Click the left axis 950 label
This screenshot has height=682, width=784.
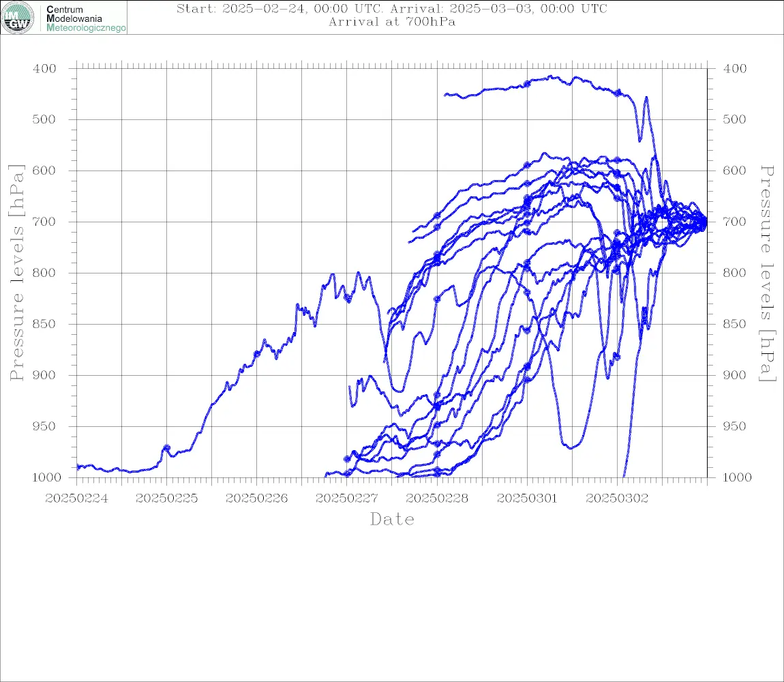tap(44, 426)
